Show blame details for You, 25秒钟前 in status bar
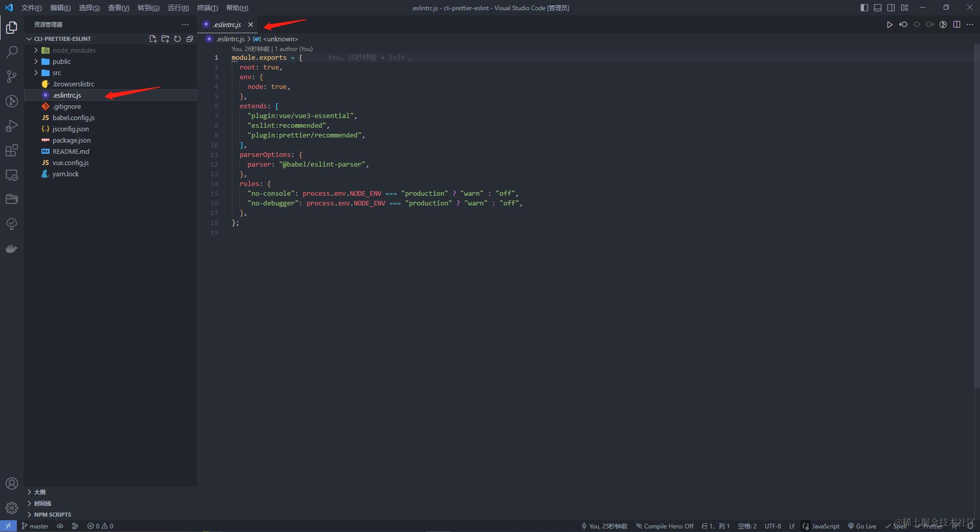Screen dimensions: 980x532 pos(605,526)
